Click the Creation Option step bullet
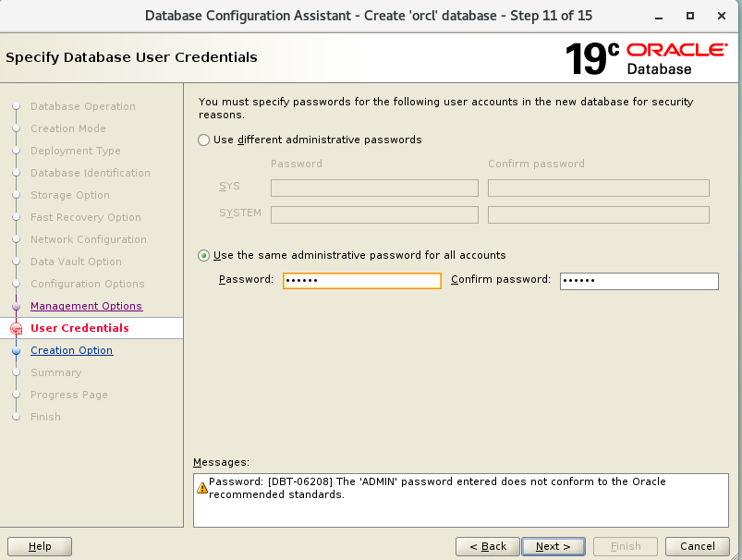Image resolution: width=742 pixels, height=560 pixels. point(16,351)
